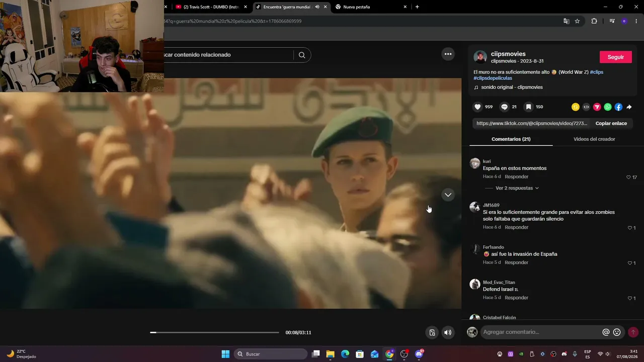The width and height of the screenshot is (644, 362).
Task: Mute the TikTok tab audio indicator
Action: click(317, 7)
